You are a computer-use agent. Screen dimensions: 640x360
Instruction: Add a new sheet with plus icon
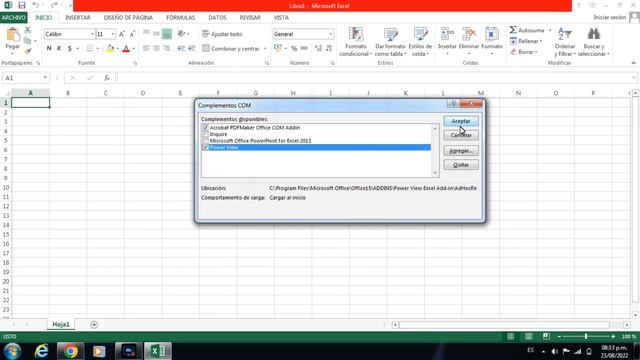click(94, 324)
